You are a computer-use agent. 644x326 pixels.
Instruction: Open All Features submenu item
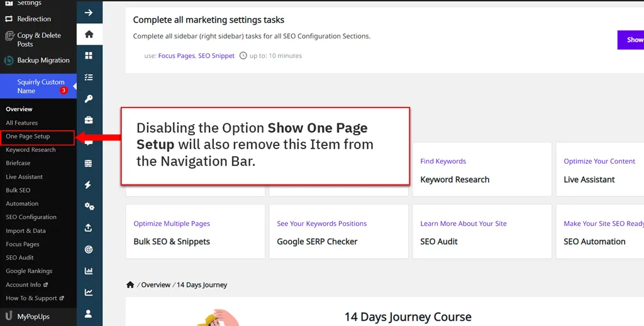point(22,123)
